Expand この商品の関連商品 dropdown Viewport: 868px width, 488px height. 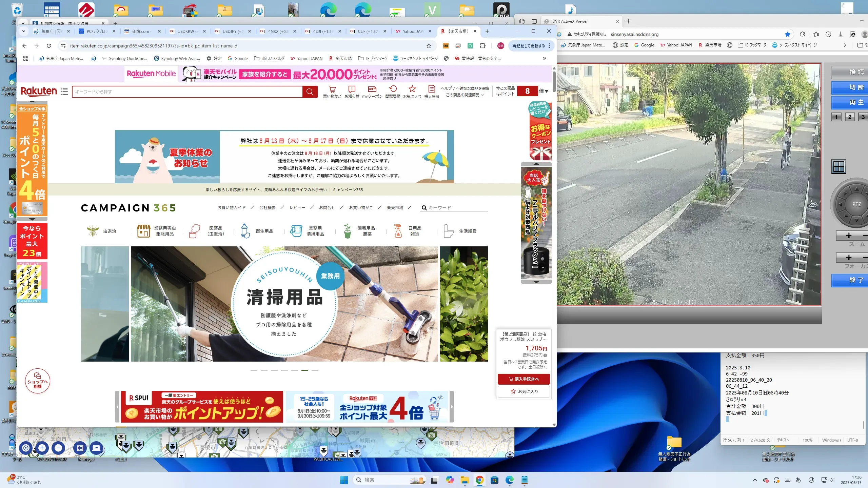coord(465,95)
